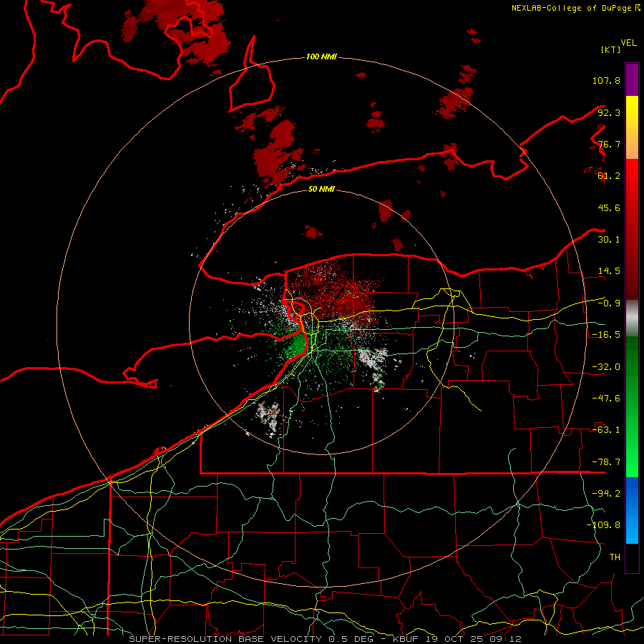Click the NEXLAB-College of DuPage title text
644x644 pixels.
click(571, 8)
